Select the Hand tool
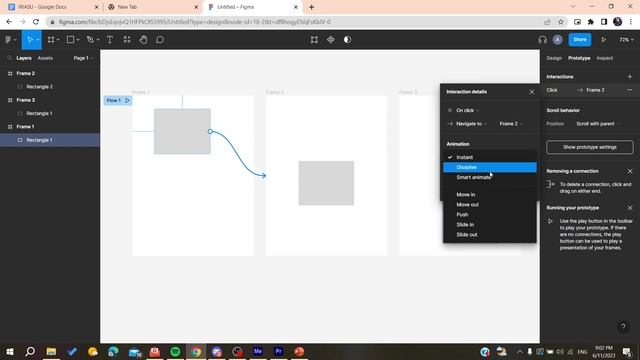The height and width of the screenshot is (360, 640). coord(143,40)
